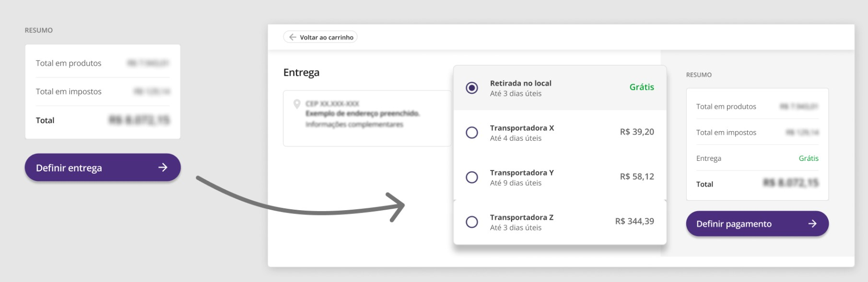
Task: Click the Até 9 dias úteis delivery text
Action: (x=516, y=183)
